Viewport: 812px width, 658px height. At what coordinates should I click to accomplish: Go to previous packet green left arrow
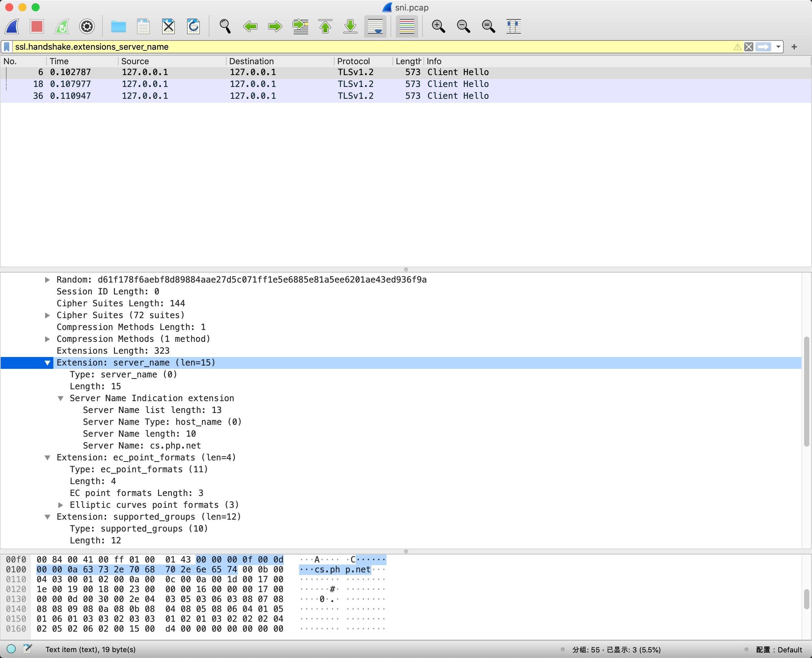250,26
